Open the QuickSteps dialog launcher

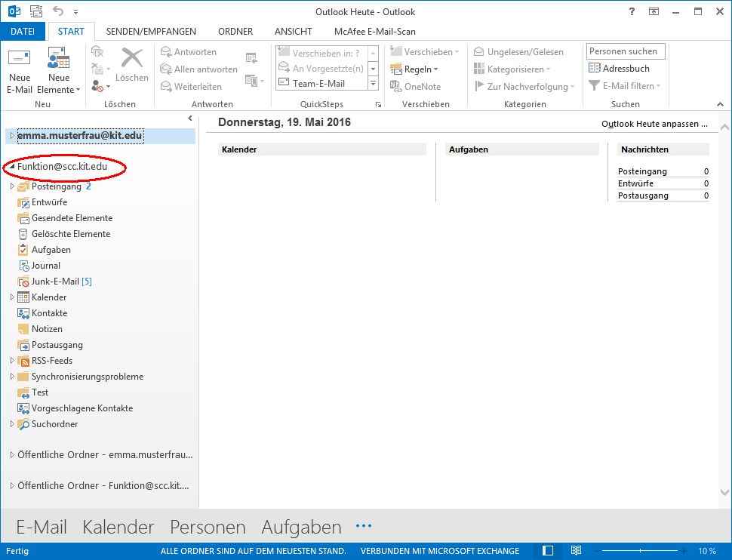click(378, 105)
